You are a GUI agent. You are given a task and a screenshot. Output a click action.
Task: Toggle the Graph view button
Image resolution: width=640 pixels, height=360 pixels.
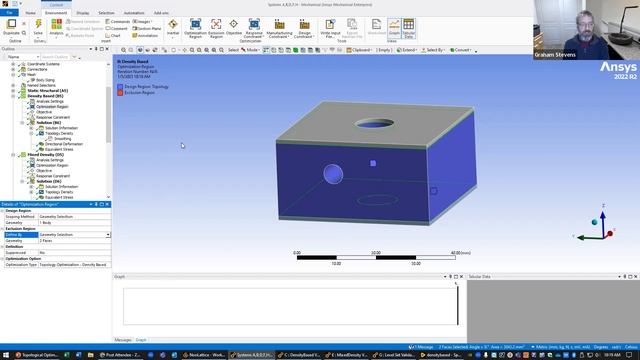[x=394, y=28]
